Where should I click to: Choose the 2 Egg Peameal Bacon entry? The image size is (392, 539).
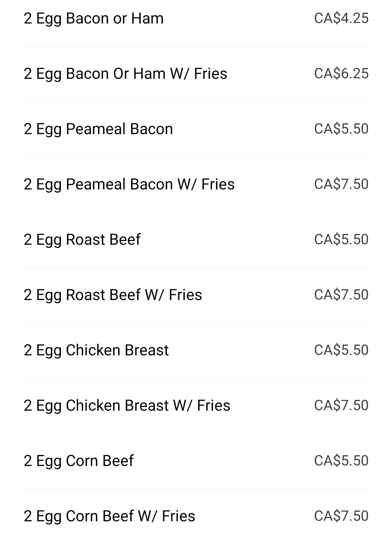pos(98,129)
